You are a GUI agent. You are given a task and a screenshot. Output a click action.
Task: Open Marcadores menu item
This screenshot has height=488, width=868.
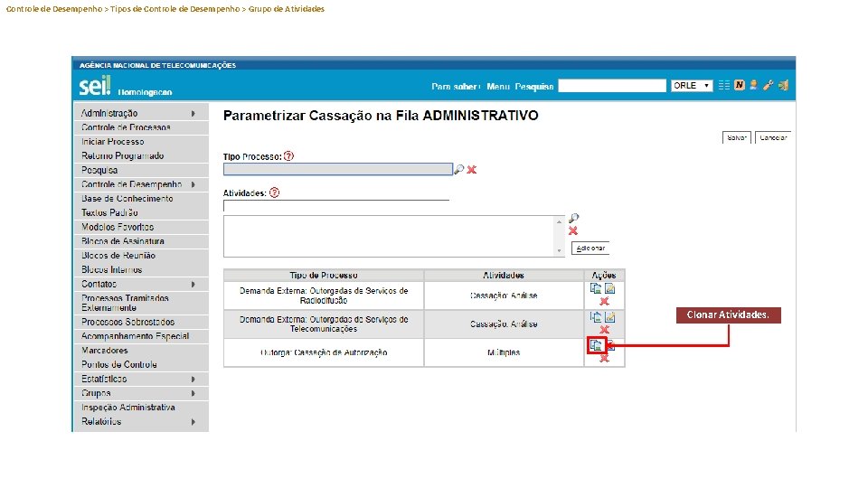(x=141, y=351)
